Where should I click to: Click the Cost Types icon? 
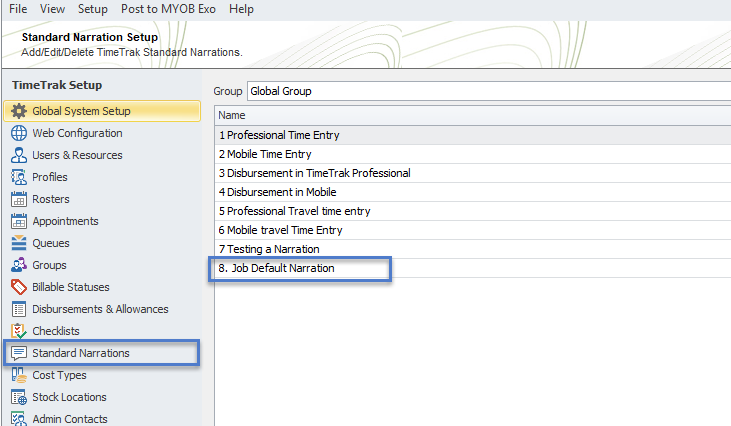click(x=19, y=375)
